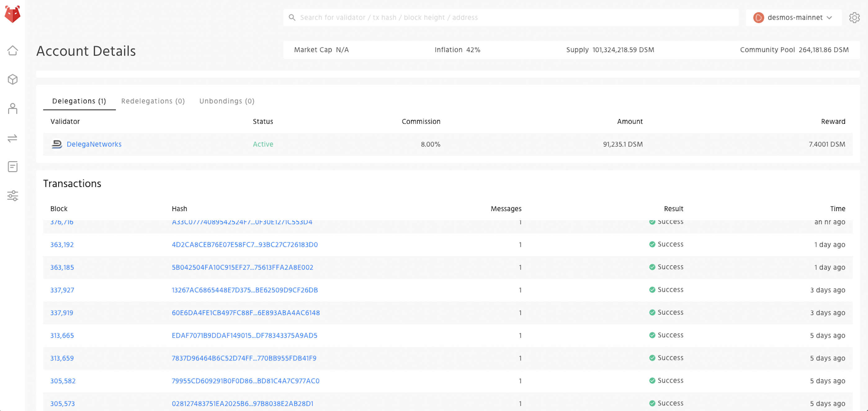Click the Supply 101,324,218.59 DSM stat
This screenshot has height=411, width=868.
pyautogui.click(x=610, y=50)
